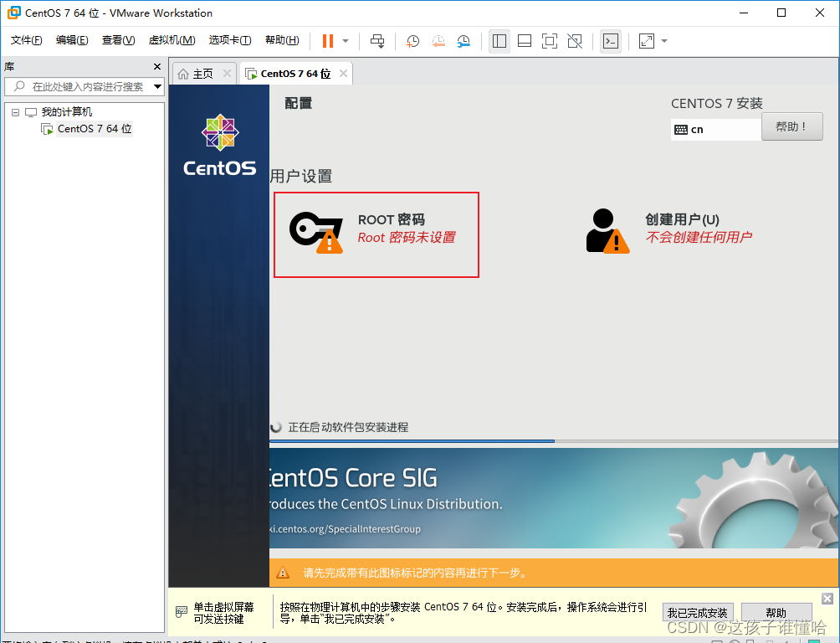Toggle the console view button
Screen dimensions: 840x643
click(611, 41)
